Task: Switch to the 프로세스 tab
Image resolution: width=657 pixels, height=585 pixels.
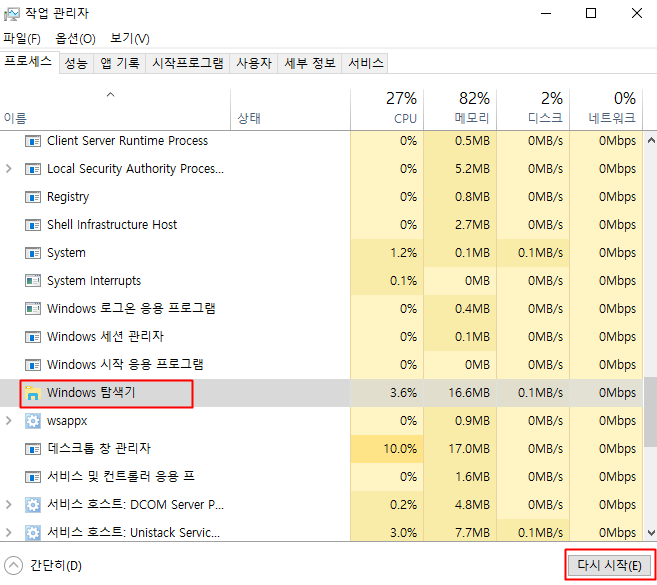Action: [28, 62]
